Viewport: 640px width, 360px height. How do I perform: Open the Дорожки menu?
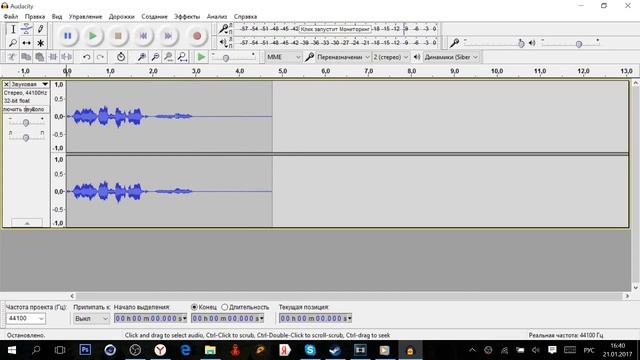coord(121,17)
